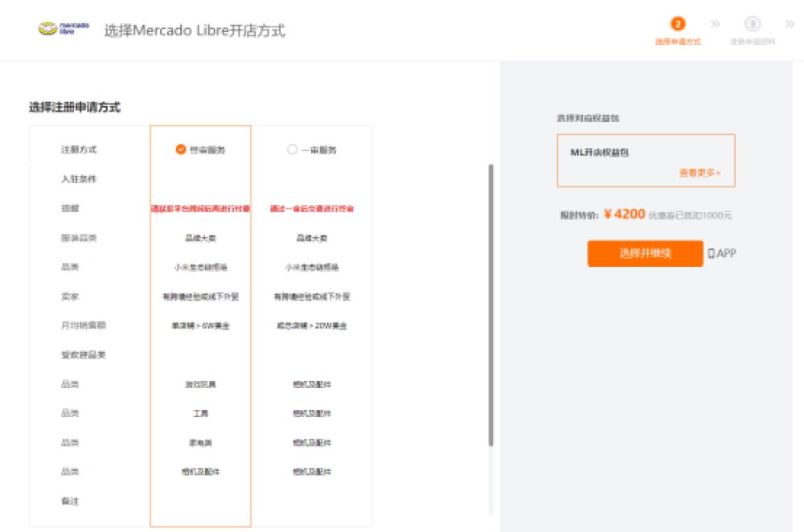The image size is (804, 532).
Task: Select the unchecked 一审服务 radio button
Action: [292, 149]
